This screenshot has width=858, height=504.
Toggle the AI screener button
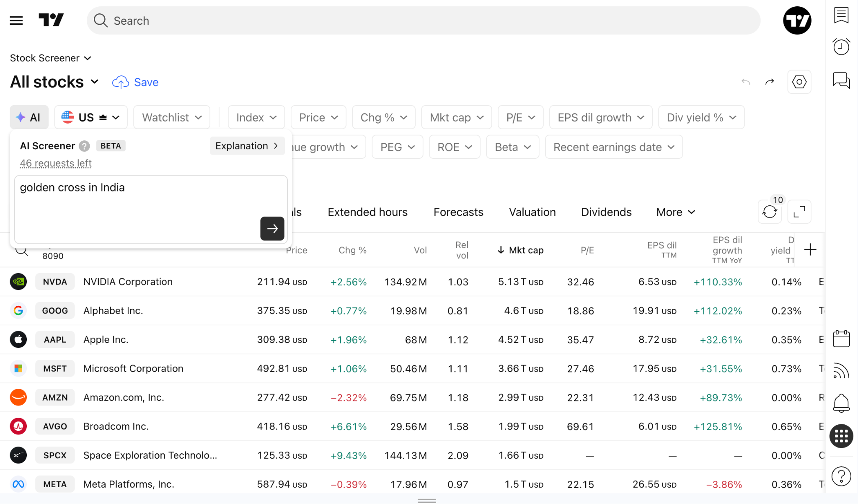pyautogui.click(x=29, y=117)
